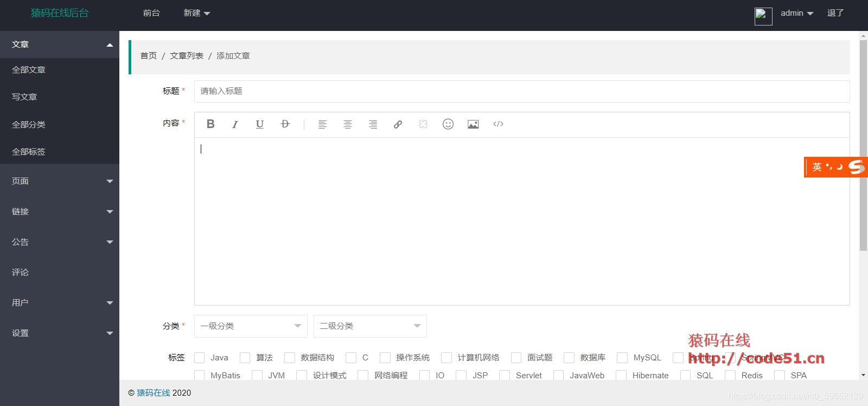Tick the C tag checkbox
Image resolution: width=868 pixels, height=406 pixels.
(x=351, y=358)
